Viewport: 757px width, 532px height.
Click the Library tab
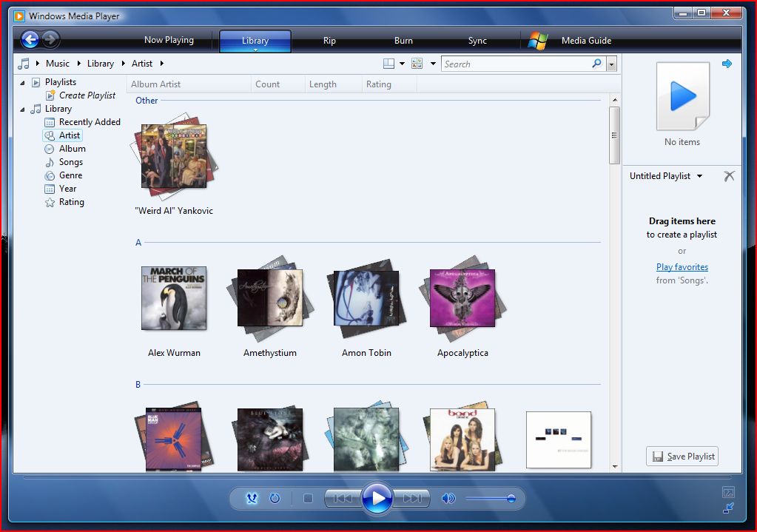[x=255, y=41]
